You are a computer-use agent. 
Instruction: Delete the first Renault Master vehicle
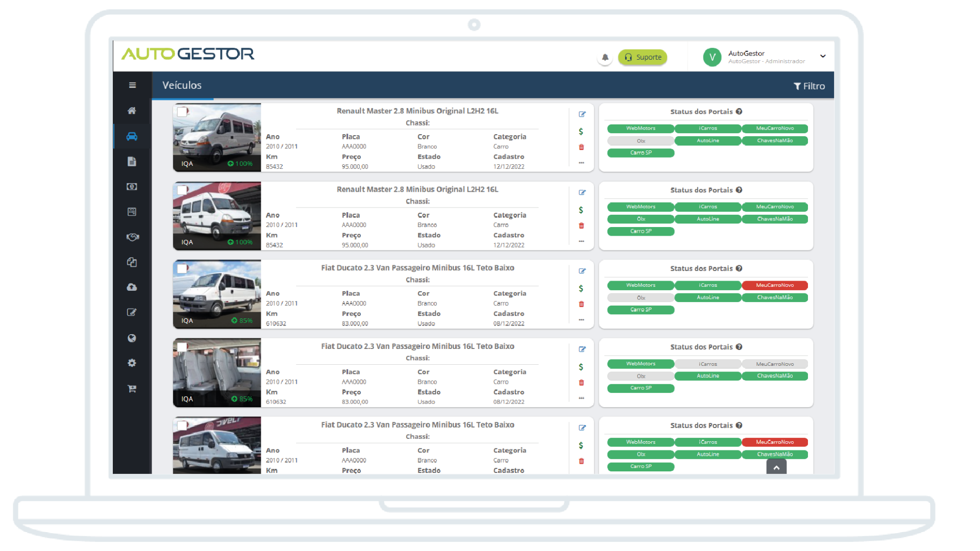click(581, 147)
